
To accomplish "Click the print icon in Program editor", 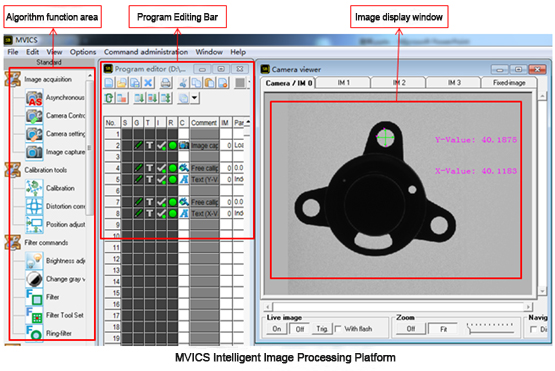I will click(165, 83).
